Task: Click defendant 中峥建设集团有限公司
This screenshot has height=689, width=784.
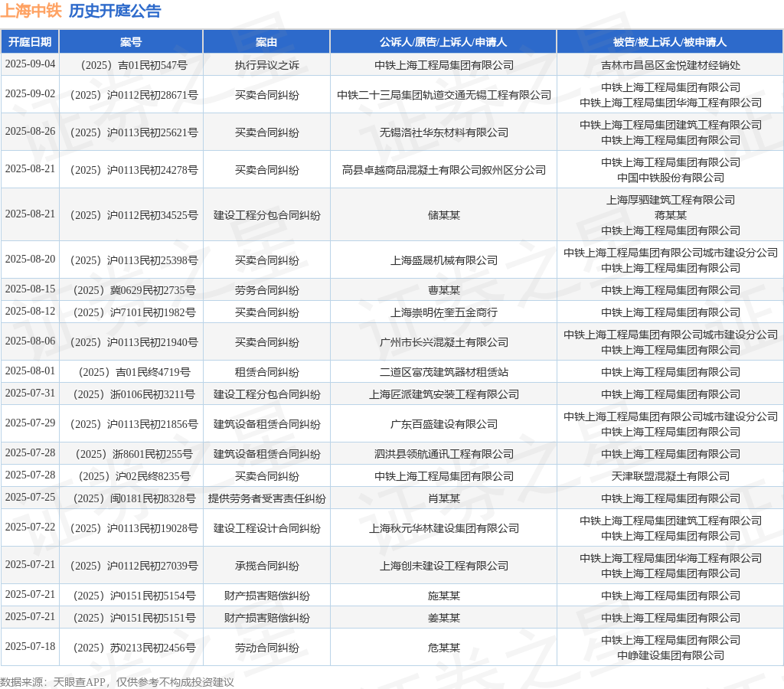Action: (x=671, y=655)
